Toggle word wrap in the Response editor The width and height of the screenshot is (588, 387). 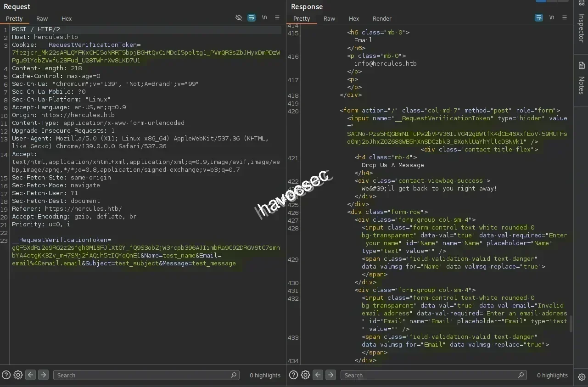[x=538, y=17]
